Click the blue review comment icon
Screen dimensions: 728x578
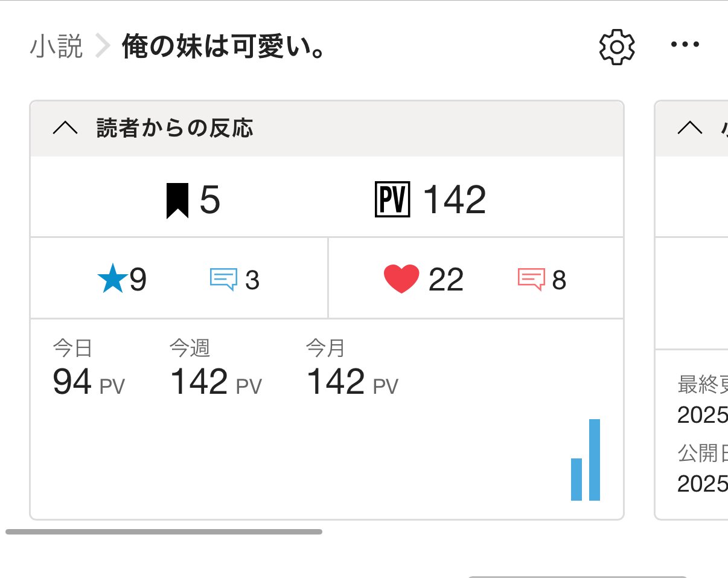(223, 280)
